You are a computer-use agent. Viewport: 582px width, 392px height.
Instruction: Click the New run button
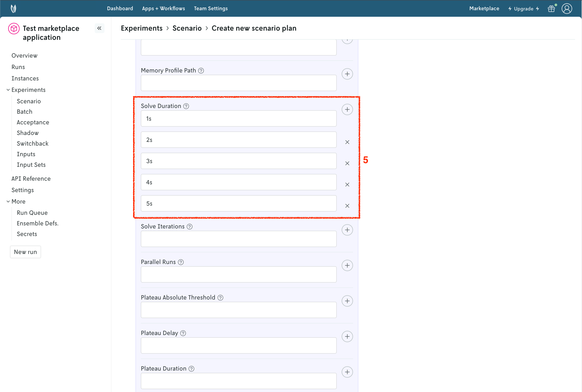coord(26,252)
